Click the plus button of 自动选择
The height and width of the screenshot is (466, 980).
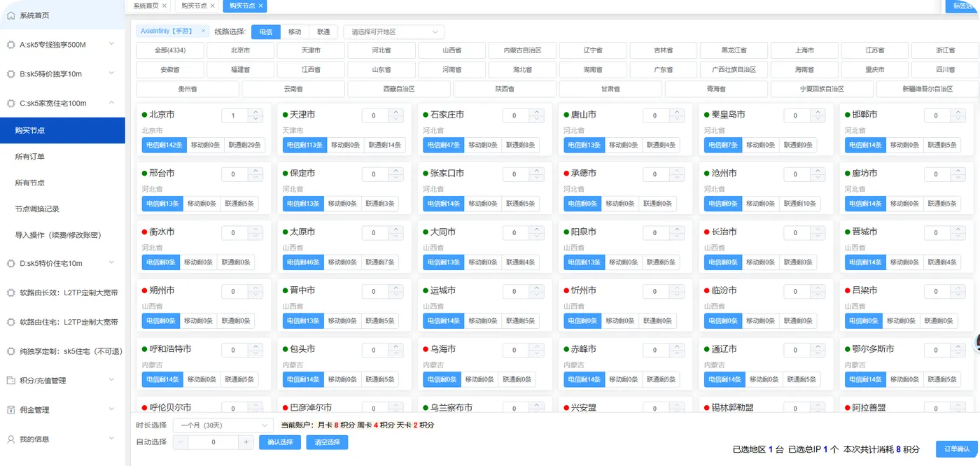point(246,442)
